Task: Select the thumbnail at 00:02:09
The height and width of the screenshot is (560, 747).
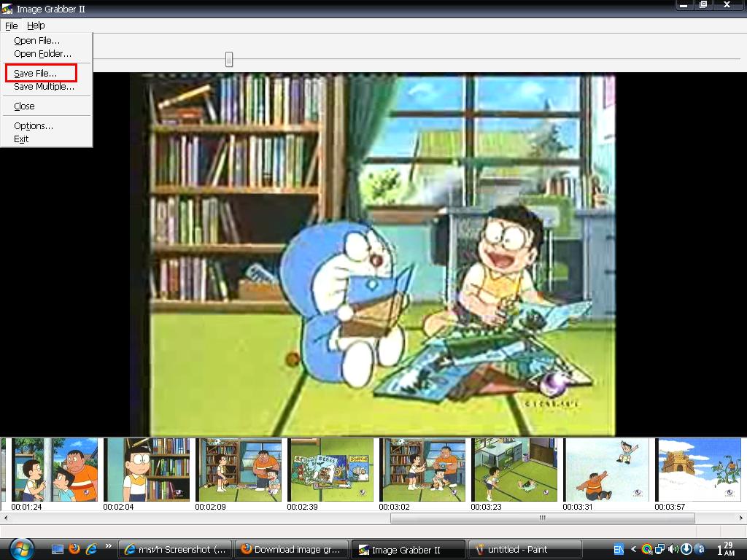Action: 239,470
